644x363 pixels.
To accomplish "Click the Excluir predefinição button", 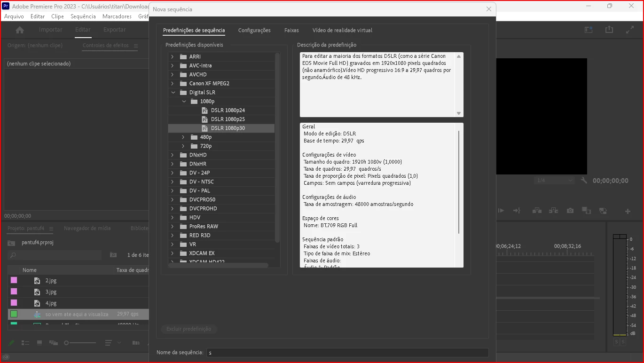I will (189, 329).
